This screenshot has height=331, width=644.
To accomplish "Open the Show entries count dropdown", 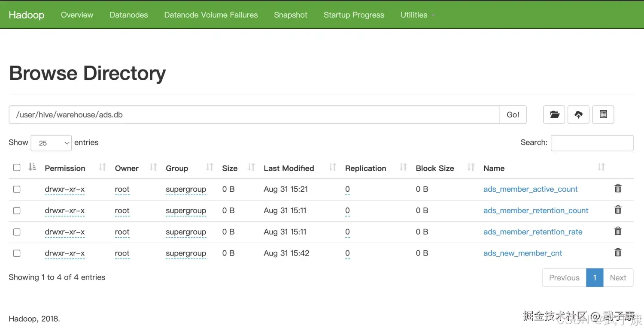I will click(x=51, y=143).
